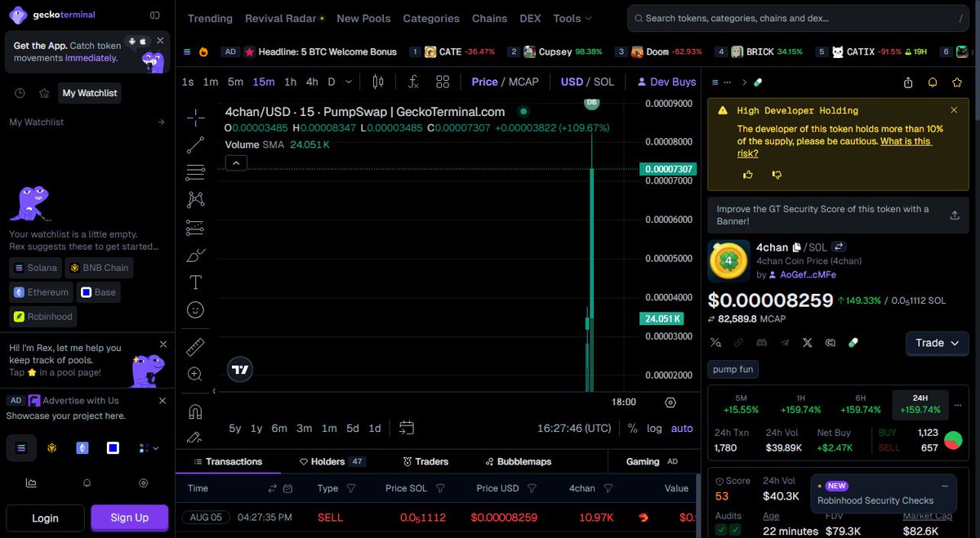
Task: Expand more timeframe options after D
Action: (x=349, y=82)
